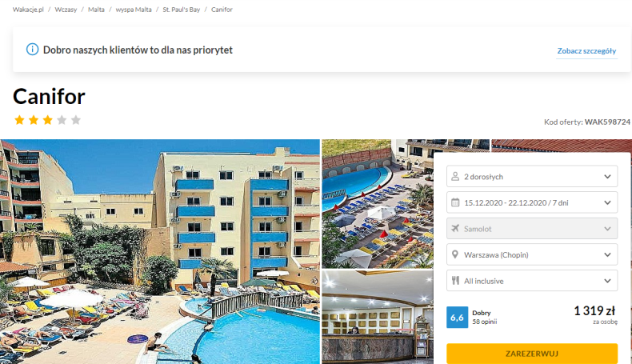Click the blue 6,6 rating badge

click(457, 318)
